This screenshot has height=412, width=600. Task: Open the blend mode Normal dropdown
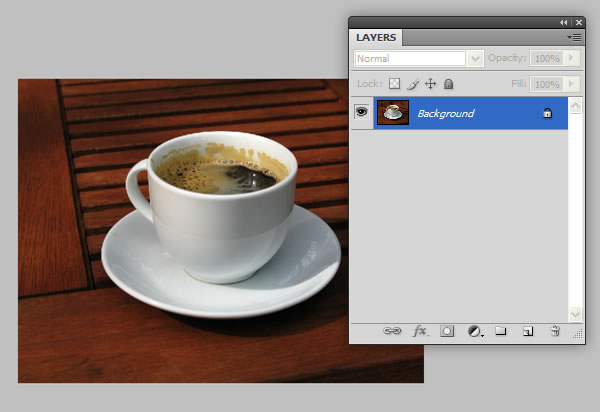tap(475, 59)
